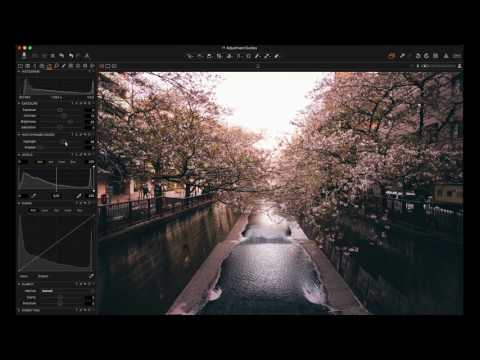The width and height of the screenshot is (480, 360).
Task: Click the undo arrow in the top toolbar
Action: coord(62,56)
